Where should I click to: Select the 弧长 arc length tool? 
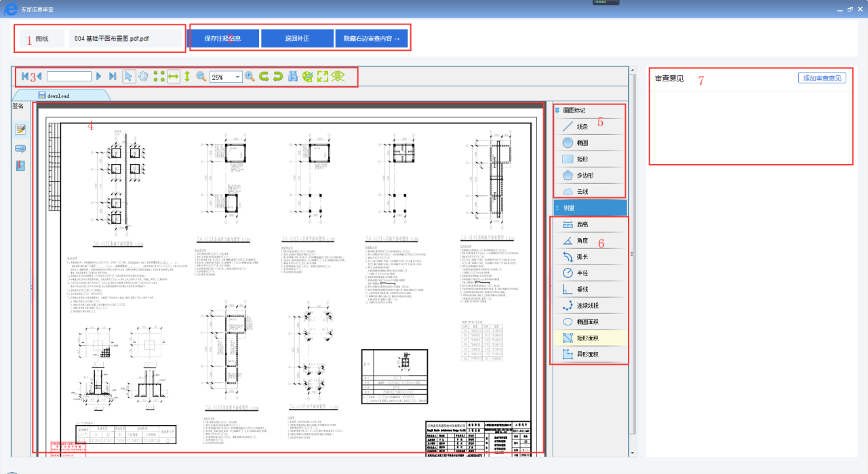(x=590, y=257)
